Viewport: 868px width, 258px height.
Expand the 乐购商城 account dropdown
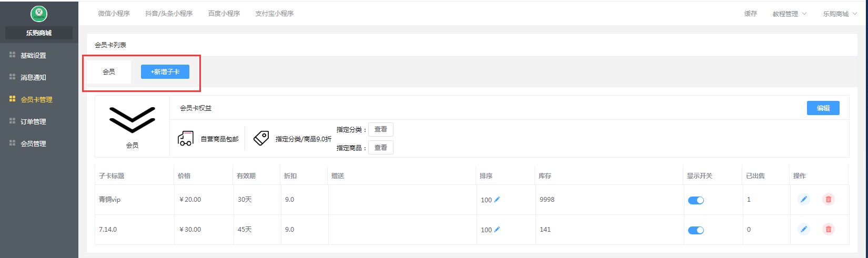coord(840,14)
